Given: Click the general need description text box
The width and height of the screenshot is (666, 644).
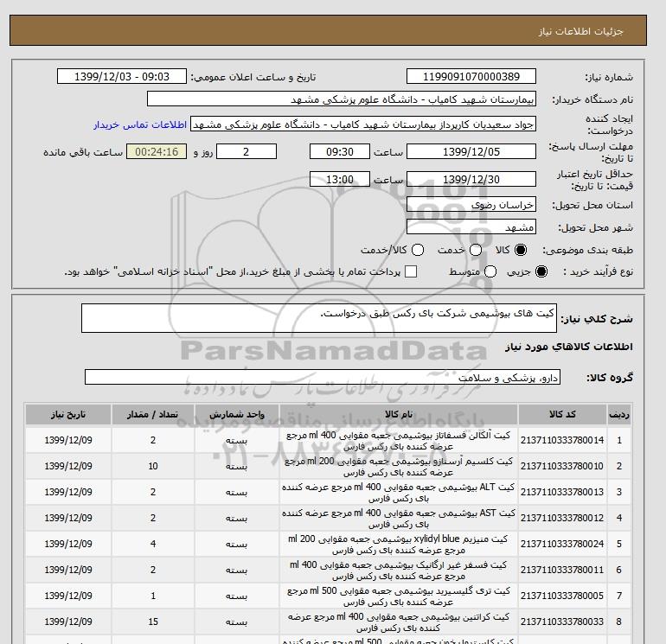Looking at the screenshot, I should point(319,318).
